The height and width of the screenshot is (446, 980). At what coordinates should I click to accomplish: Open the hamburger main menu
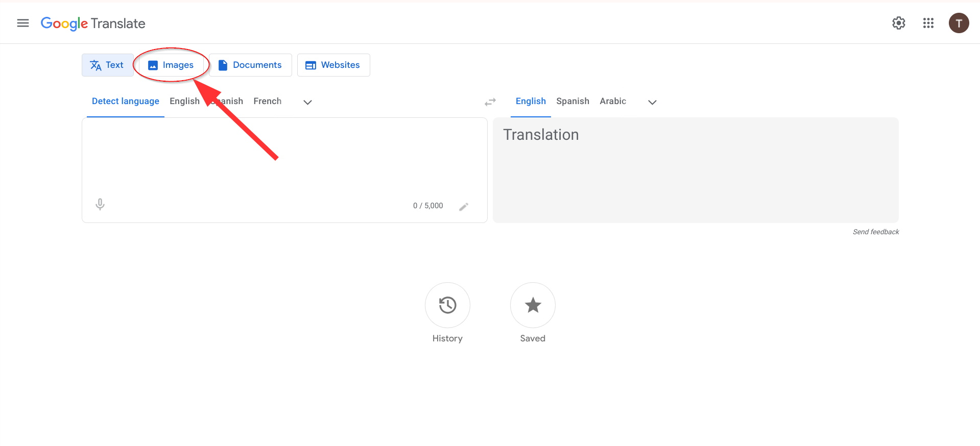pos(23,23)
